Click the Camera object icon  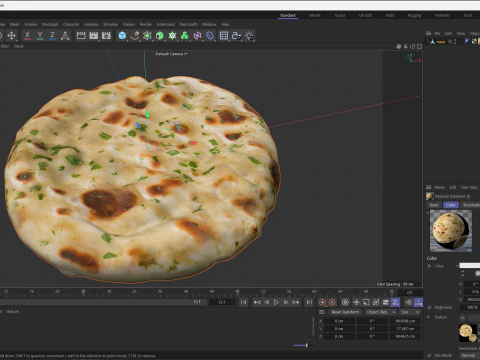pyautogui.click(x=236, y=35)
